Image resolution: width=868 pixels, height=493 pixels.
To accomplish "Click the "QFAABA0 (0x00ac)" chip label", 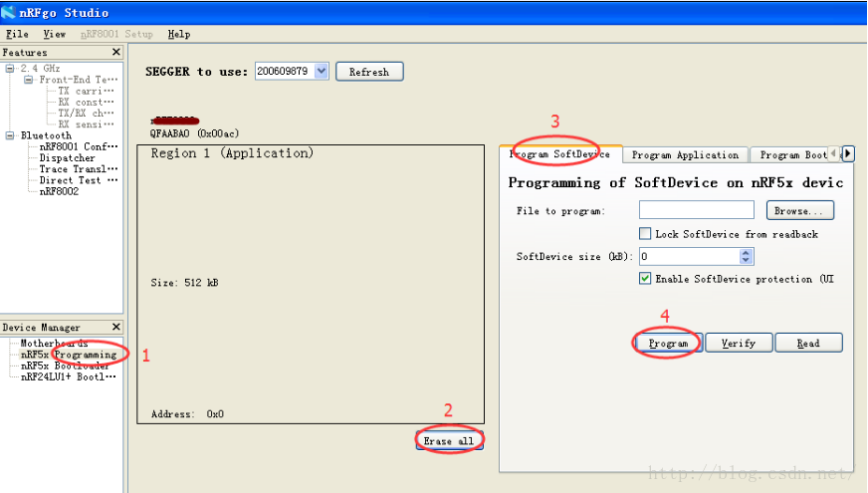I will point(194,133).
